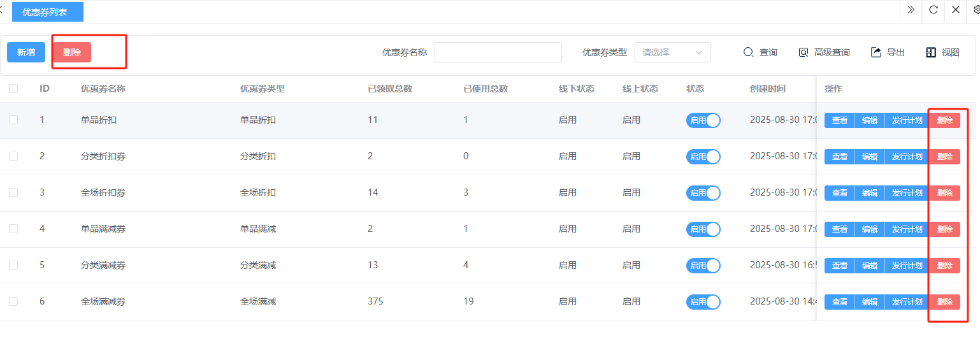Disable the status switch for 全场满减券
Image resolution: width=980 pixels, height=360 pixels.
tap(703, 302)
